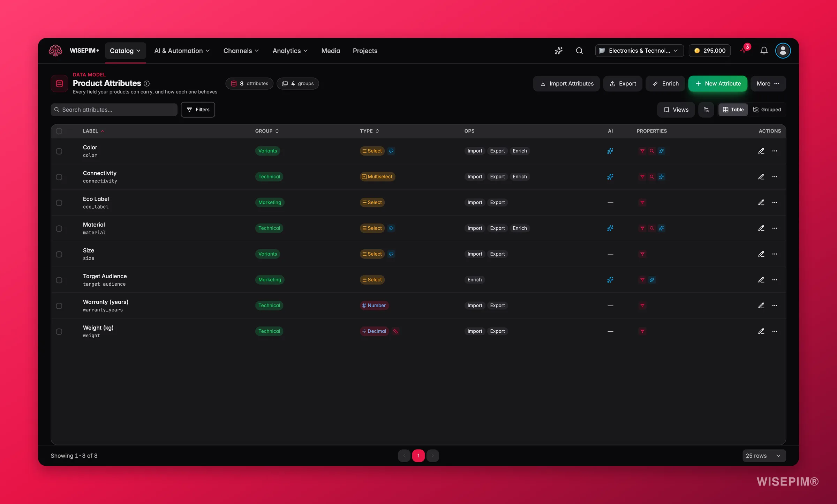Open the 25 rows page size dropdown
Screen dimensions: 837x504
point(764,456)
